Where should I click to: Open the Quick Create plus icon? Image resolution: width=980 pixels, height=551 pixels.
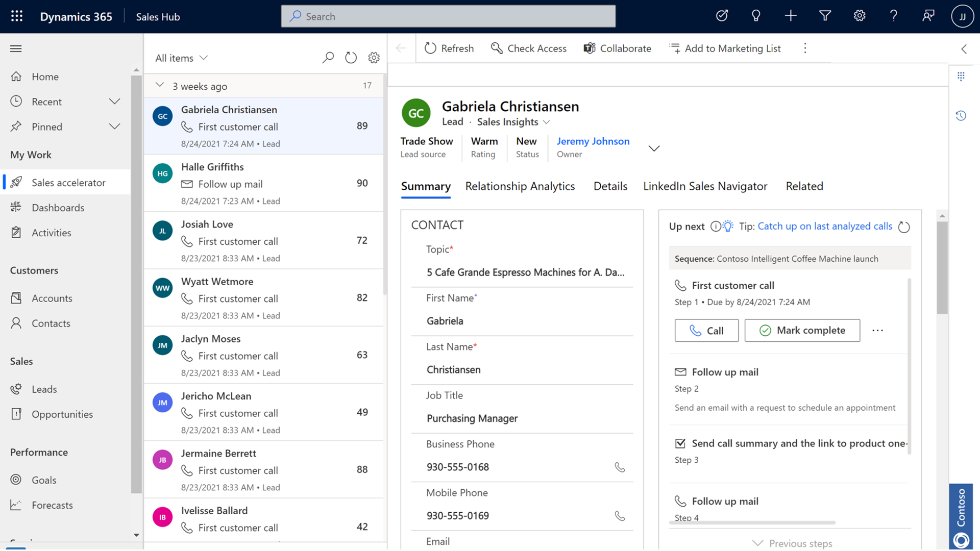click(790, 16)
